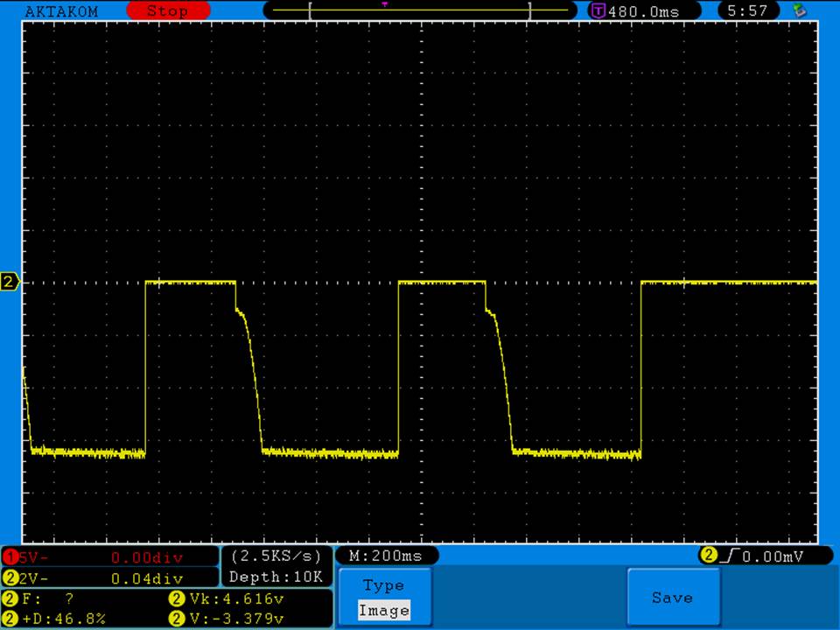Click the M:200ms timebase setting
The height and width of the screenshot is (630, 840).
pos(386,556)
